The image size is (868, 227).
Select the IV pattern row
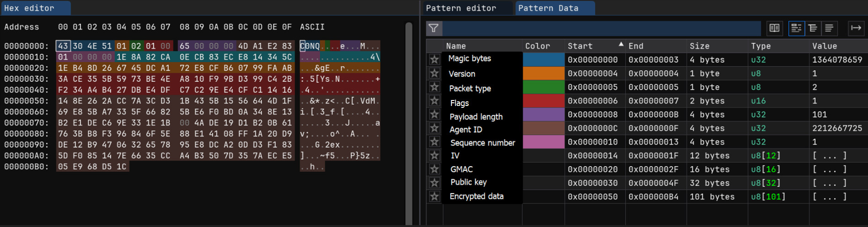647,155
